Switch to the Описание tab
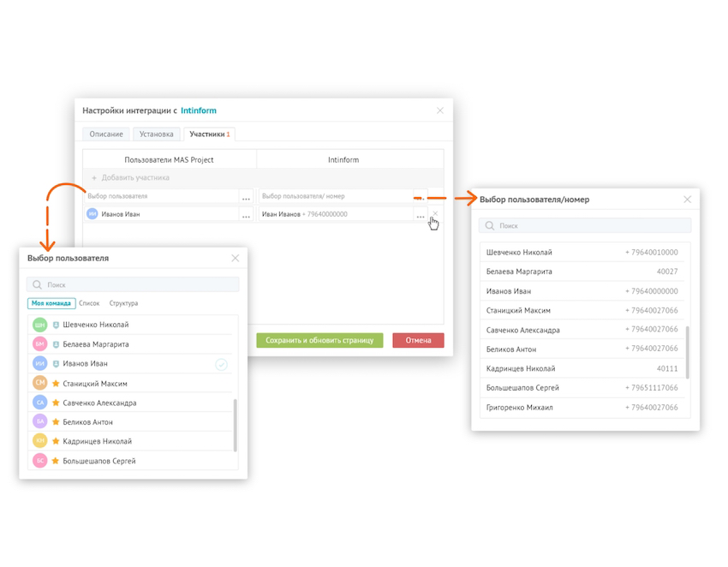 (x=106, y=134)
